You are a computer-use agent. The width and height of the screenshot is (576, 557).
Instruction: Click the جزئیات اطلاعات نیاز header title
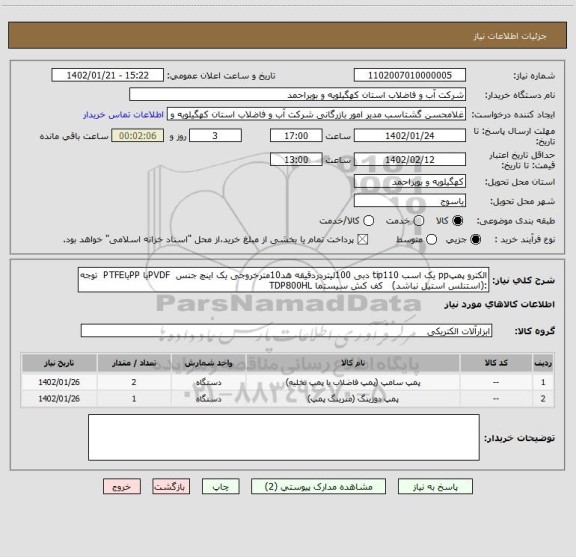(x=510, y=36)
